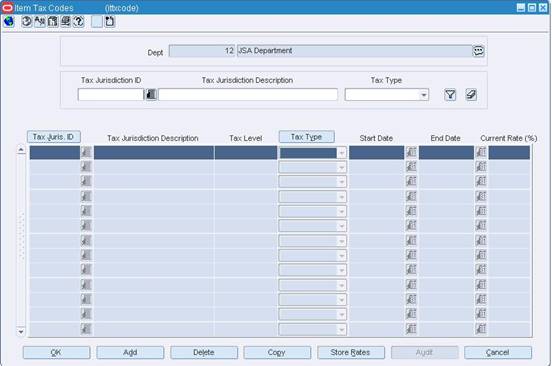The width and height of the screenshot is (552, 366).
Task: Select the highlighted row's Tax Level cell
Action: 246,153
